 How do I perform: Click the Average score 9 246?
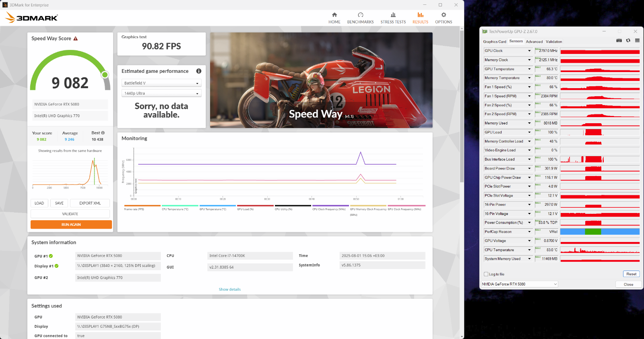tap(70, 139)
